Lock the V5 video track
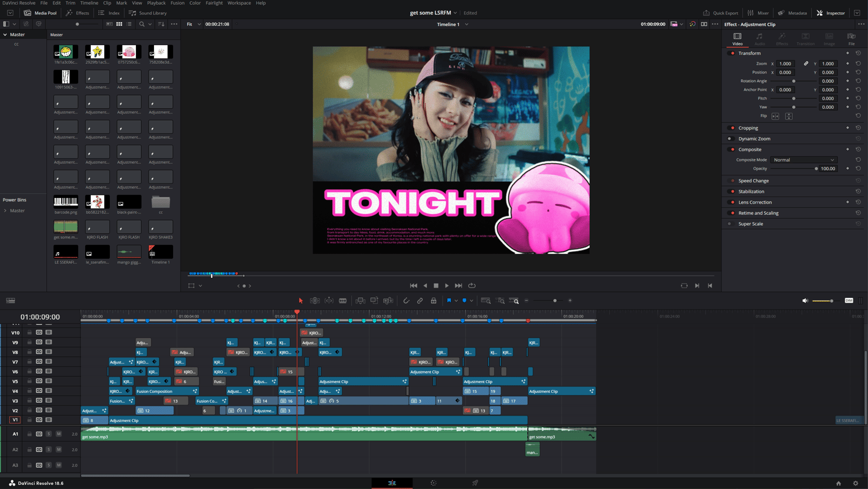The width and height of the screenshot is (868, 489). pyautogui.click(x=30, y=381)
